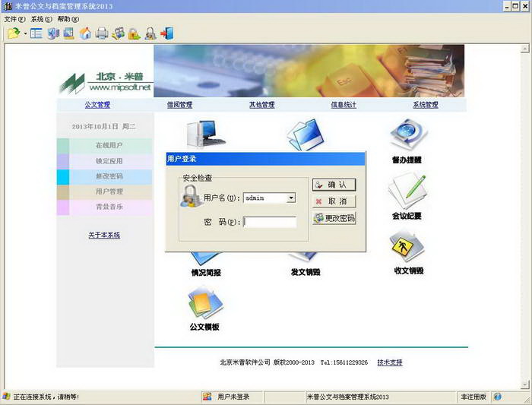Image resolution: width=532 pixels, height=405 pixels.
Task: Open the 文件(F) menu
Action: [14, 19]
